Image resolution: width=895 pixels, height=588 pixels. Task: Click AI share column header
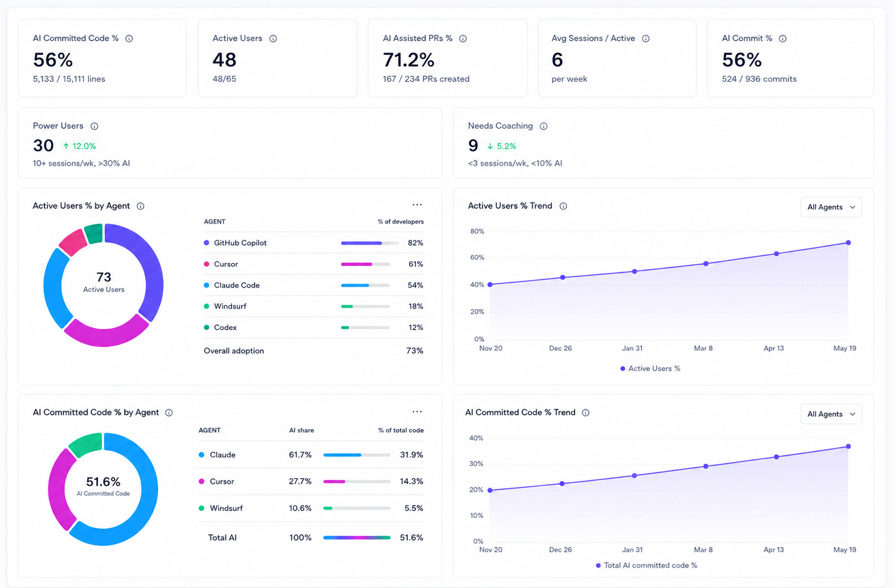click(x=301, y=431)
